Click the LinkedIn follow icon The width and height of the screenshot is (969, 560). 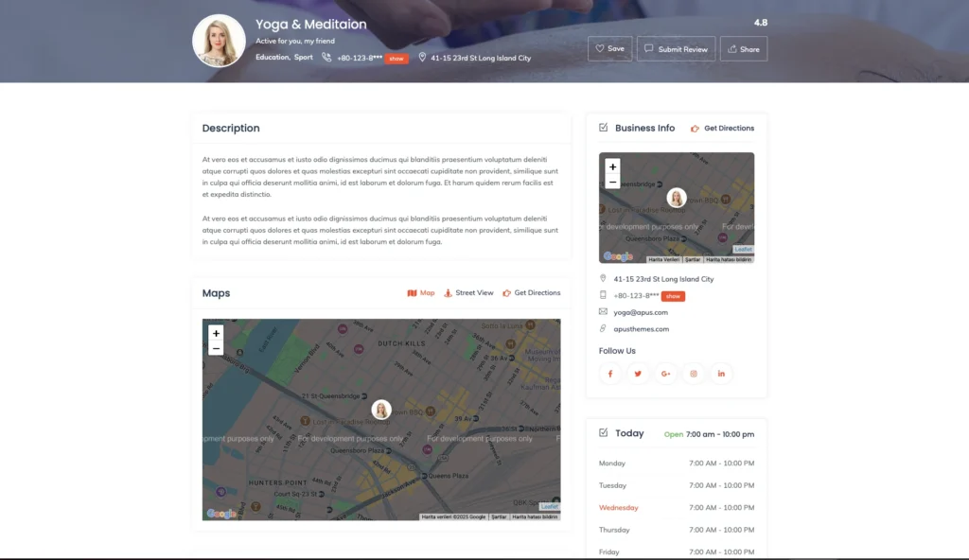721,374
